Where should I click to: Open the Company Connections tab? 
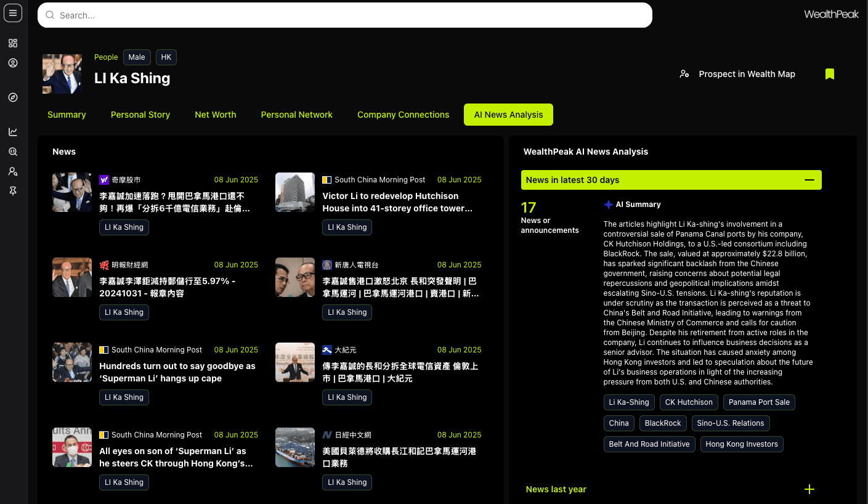tap(404, 115)
